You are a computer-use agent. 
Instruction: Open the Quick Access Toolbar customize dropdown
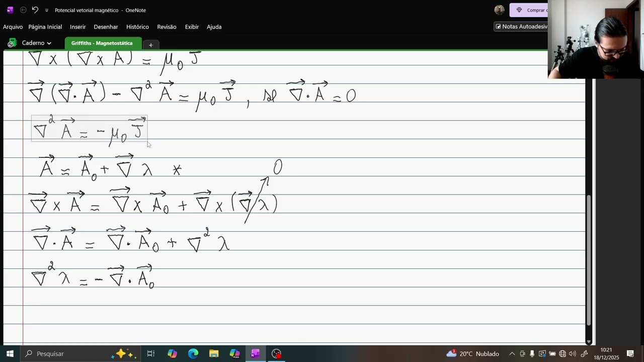47,10
